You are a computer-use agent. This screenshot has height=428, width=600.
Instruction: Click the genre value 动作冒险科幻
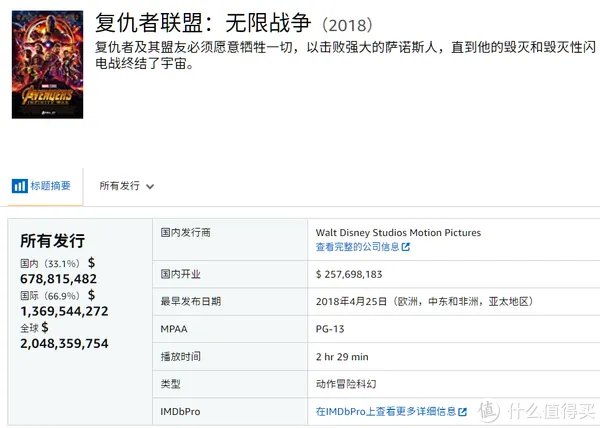346,384
